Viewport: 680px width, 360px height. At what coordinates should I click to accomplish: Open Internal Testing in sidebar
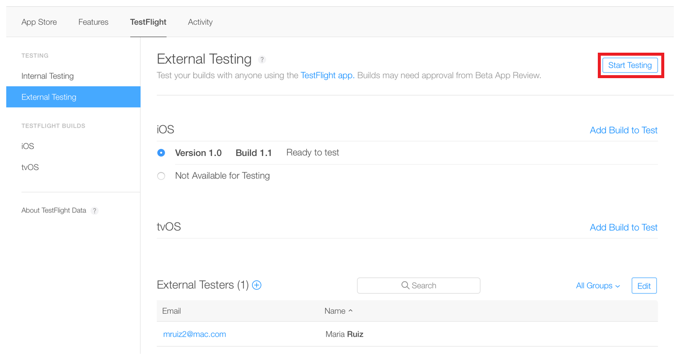[48, 76]
